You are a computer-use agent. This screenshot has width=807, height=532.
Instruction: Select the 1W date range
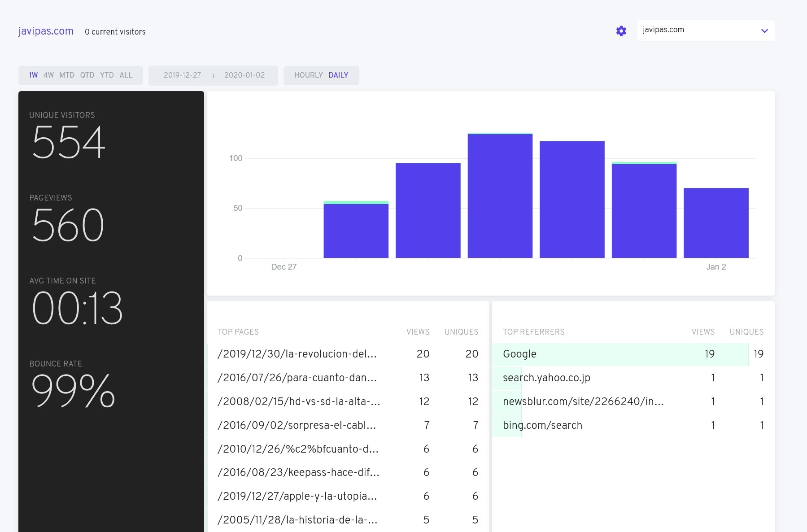click(33, 75)
